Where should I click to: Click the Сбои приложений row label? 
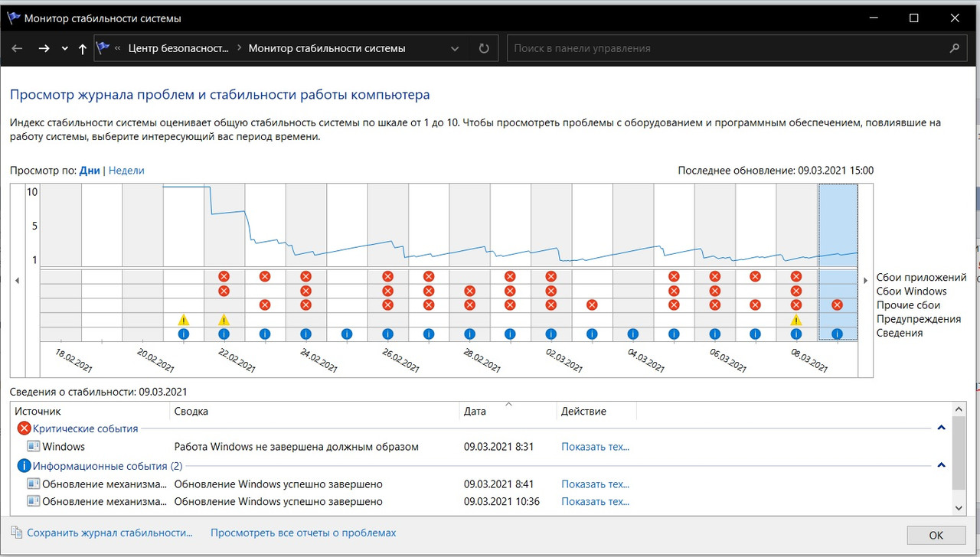pyautogui.click(x=921, y=277)
